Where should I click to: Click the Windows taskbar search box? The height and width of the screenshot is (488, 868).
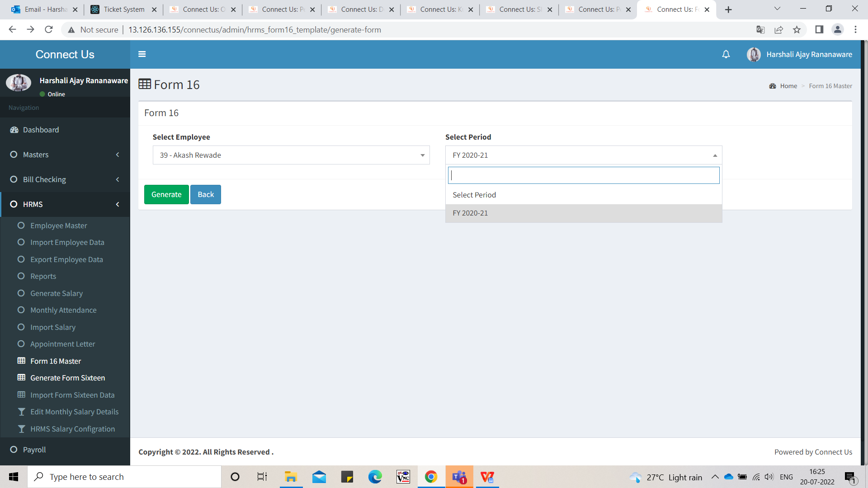[124, 477]
